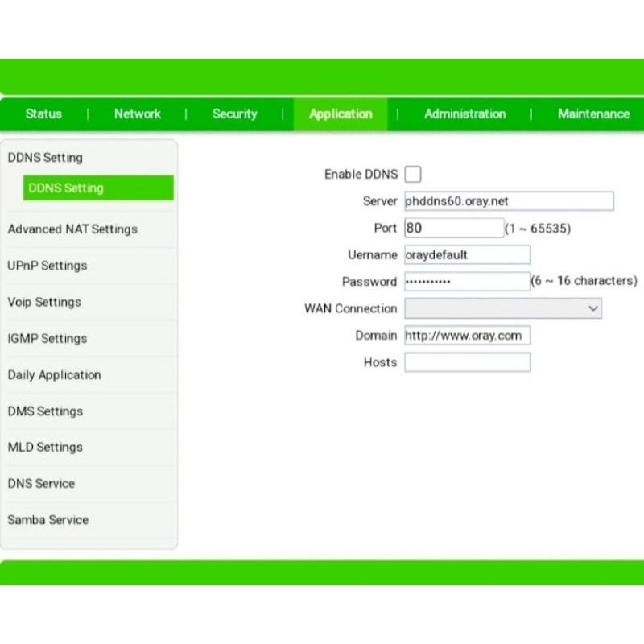
Task: Click the Username field with oraydefault
Action: pos(467,255)
